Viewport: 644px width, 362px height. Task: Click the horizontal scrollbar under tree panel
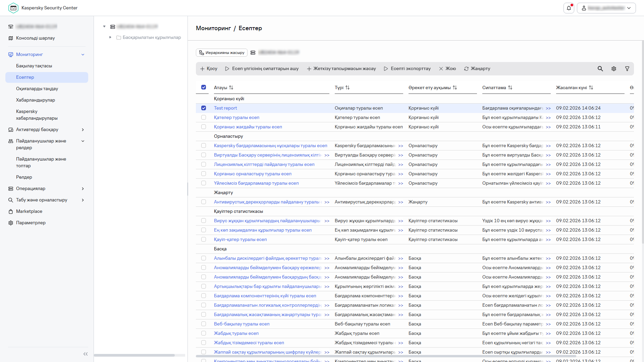click(x=134, y=355)
